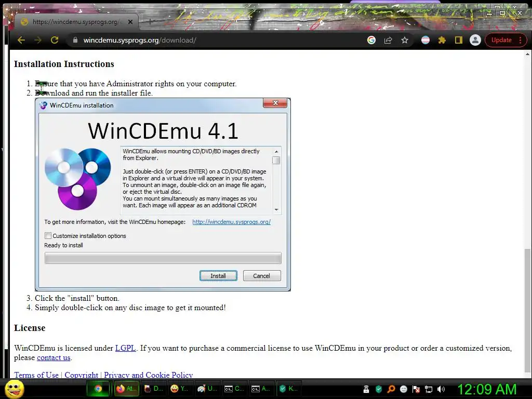532x399 pixels.
Task: Open a new tab with the plus button
Action: (150, 21)
